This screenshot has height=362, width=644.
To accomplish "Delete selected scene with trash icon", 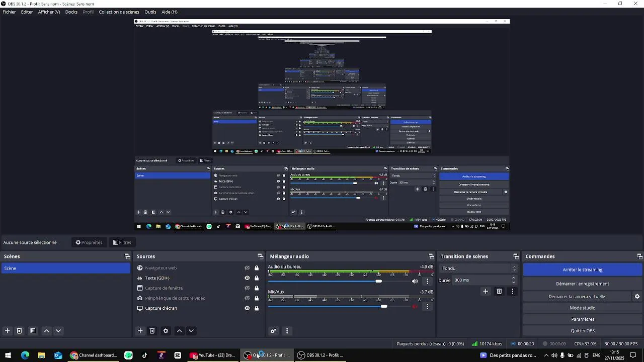I will (19, 331).
